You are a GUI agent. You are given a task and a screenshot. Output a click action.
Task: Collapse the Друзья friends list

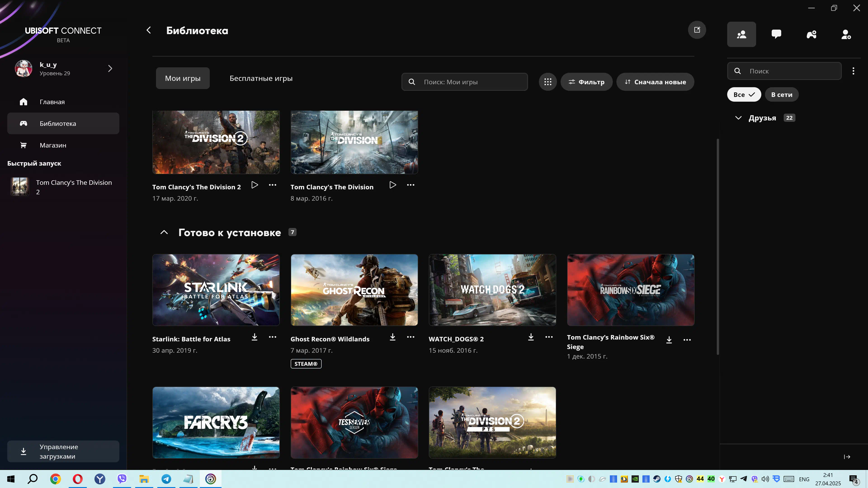tap(738, 118)
